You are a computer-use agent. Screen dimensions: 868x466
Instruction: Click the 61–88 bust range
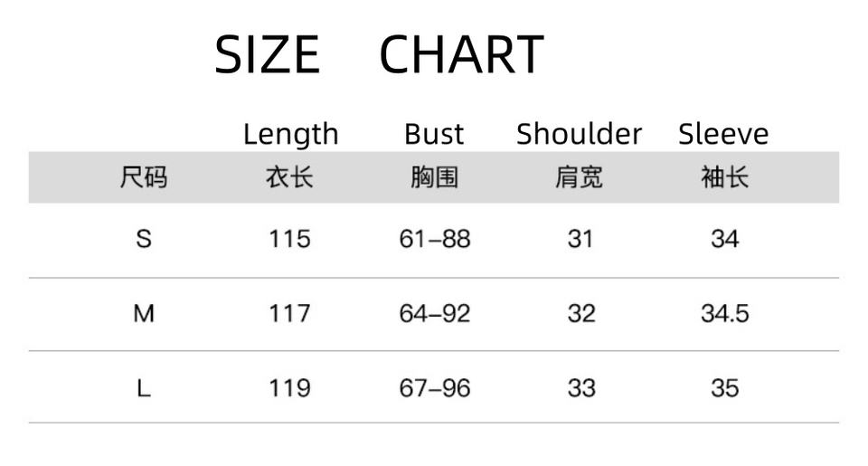pos(435,239)
